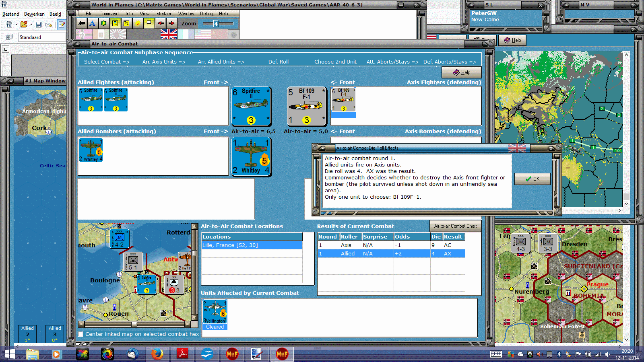Click the combat map vertical scrollbar thumb

[x=194, y=253]
